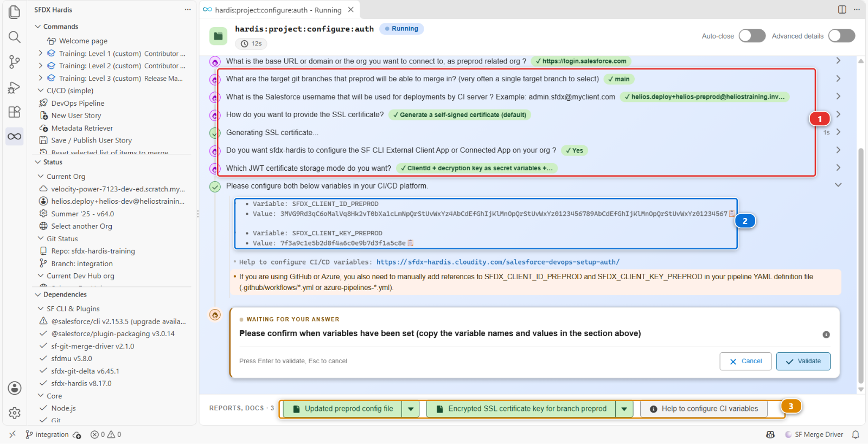
Task: Open dropdown next to Updated preprod config file
Action: click(x=411, y=409)
